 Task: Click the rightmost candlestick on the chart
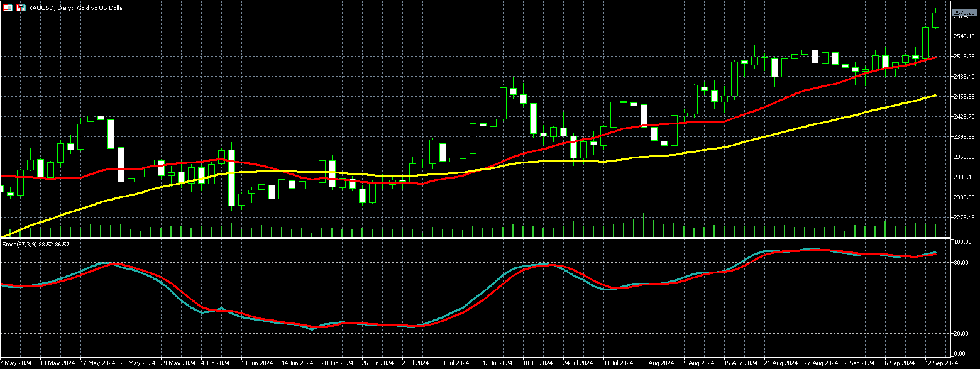(936, 20)
